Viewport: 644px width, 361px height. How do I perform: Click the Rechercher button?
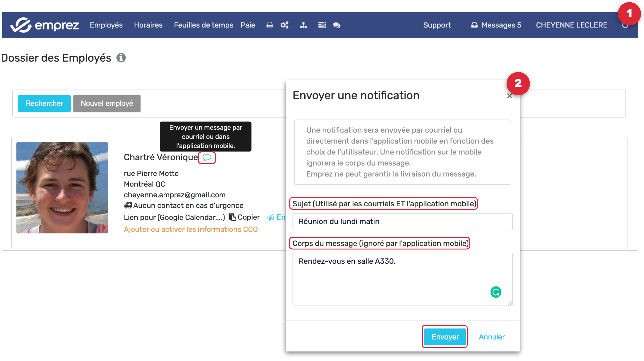[x=44, y=103]
